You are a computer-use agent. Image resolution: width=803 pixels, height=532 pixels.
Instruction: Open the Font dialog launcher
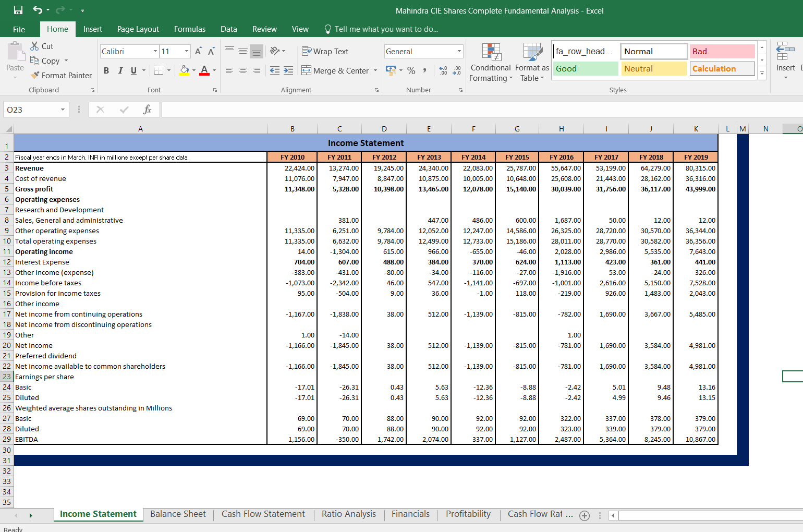coord(215,90)
